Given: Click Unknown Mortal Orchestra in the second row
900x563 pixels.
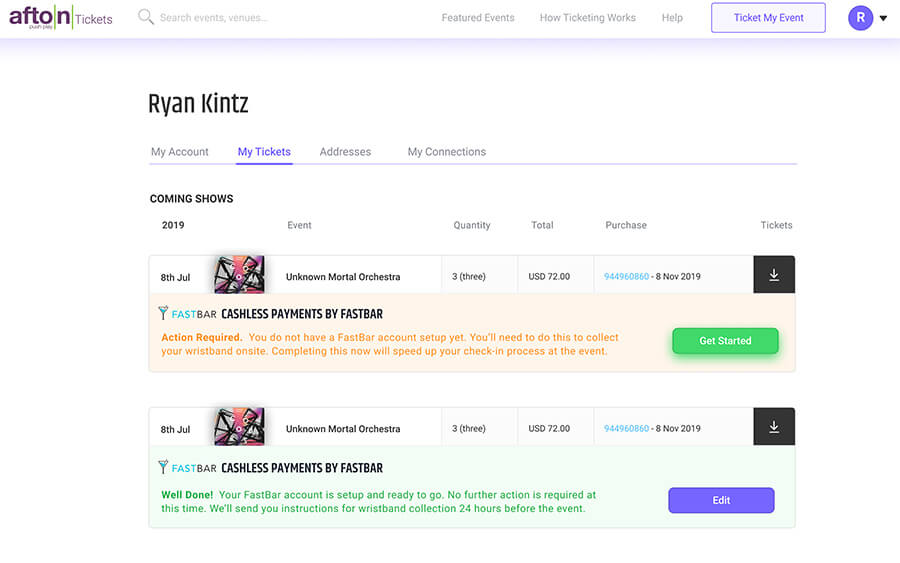Looking at the screenshot, I should tap(343, 429).
